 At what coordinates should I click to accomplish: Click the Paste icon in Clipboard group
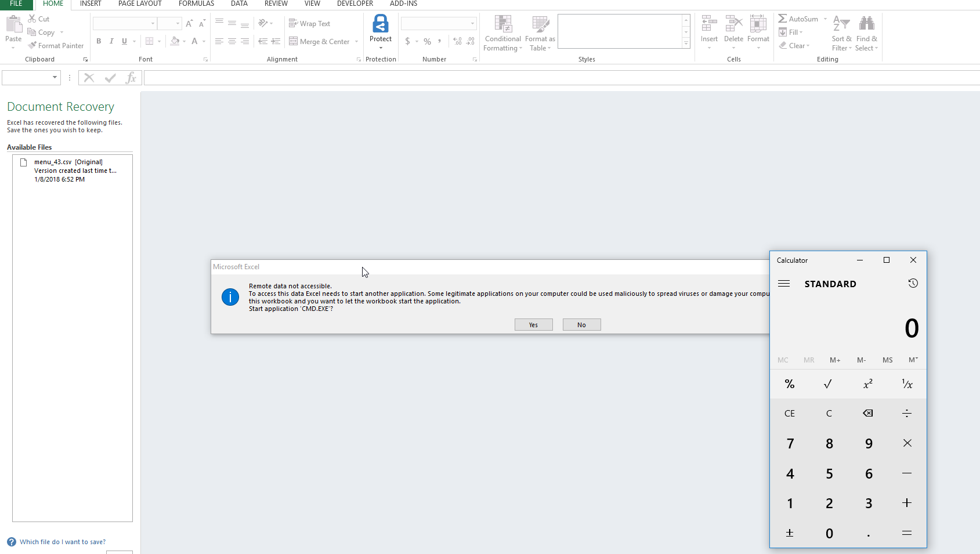click(13, 25)
